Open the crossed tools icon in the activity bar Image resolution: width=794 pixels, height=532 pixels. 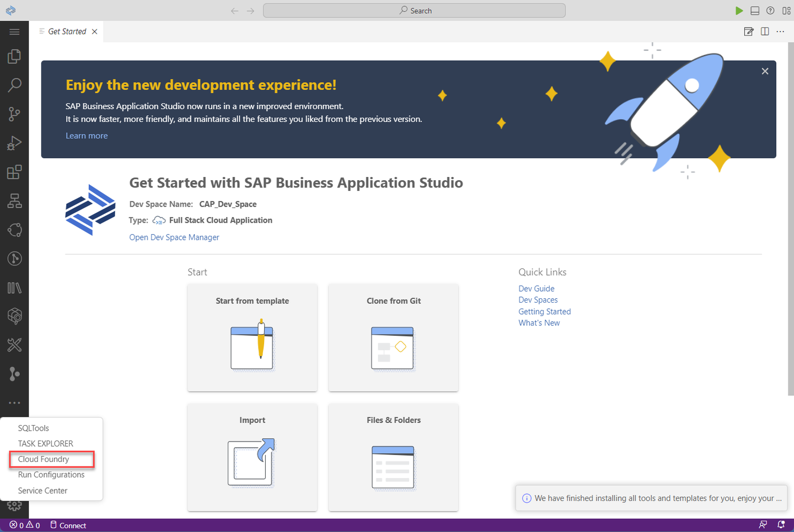pyautogui.click(x=14, y=345)
